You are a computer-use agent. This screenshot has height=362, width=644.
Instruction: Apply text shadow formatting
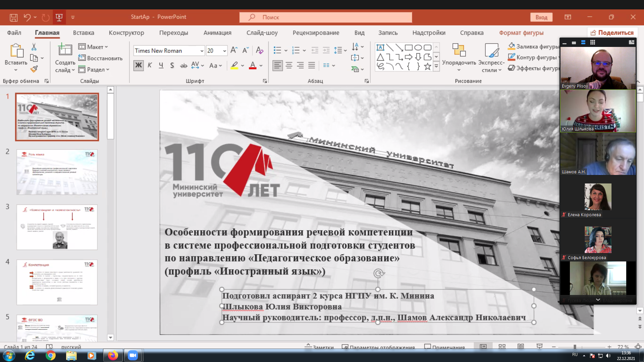click(172, 66)
